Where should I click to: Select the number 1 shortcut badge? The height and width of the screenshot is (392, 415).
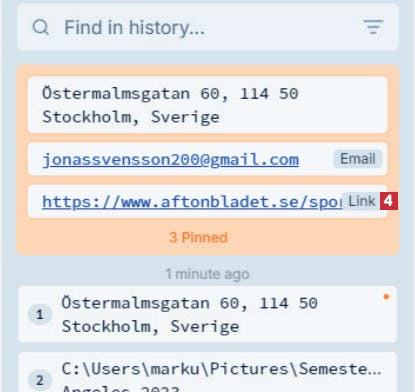[40, 314]
